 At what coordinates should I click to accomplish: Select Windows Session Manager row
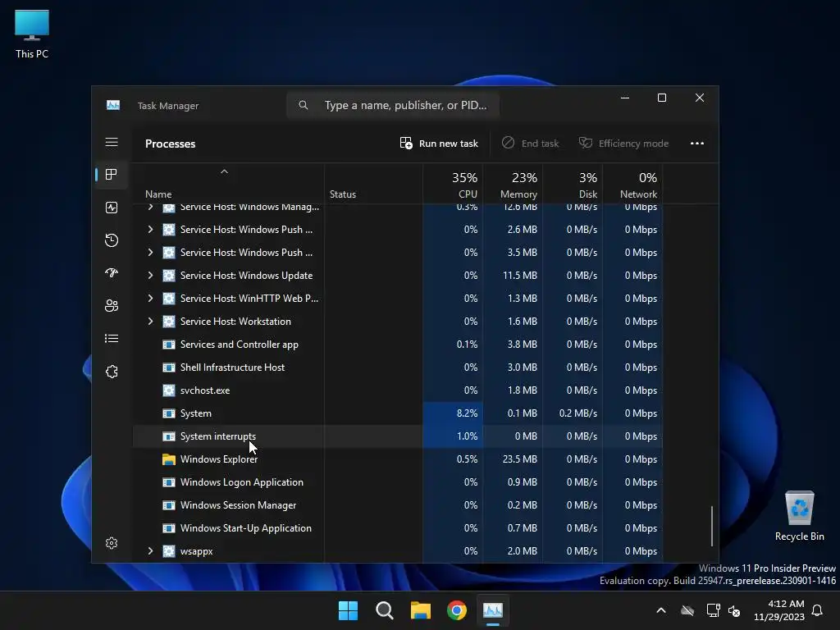[398, 505]
